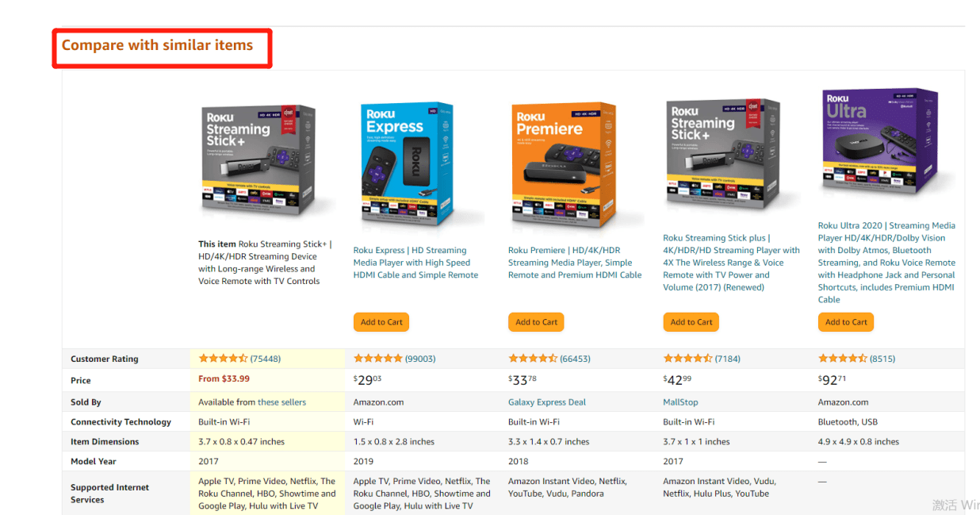Click the first Roku Streaming Stick+ image

coord(258,163)
